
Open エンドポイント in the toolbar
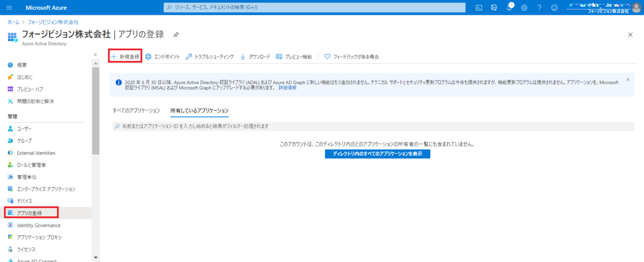(x=163, y=56)
